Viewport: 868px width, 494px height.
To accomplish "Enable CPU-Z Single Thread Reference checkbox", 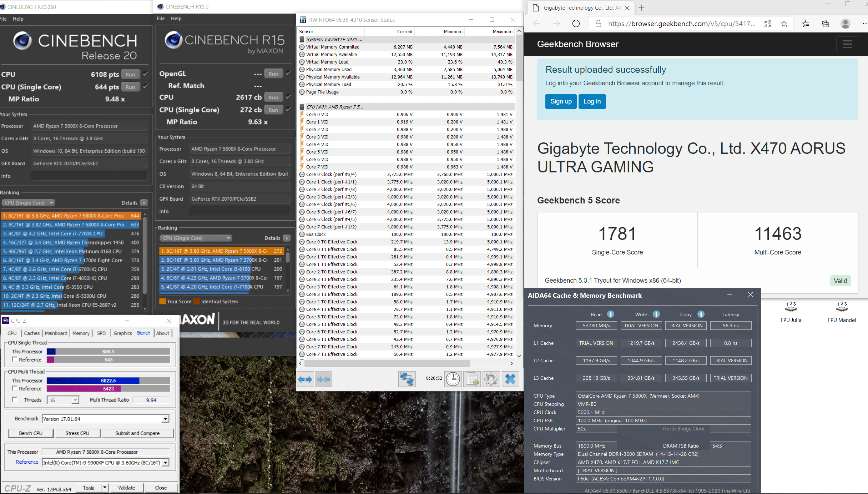I will [15, 359].
